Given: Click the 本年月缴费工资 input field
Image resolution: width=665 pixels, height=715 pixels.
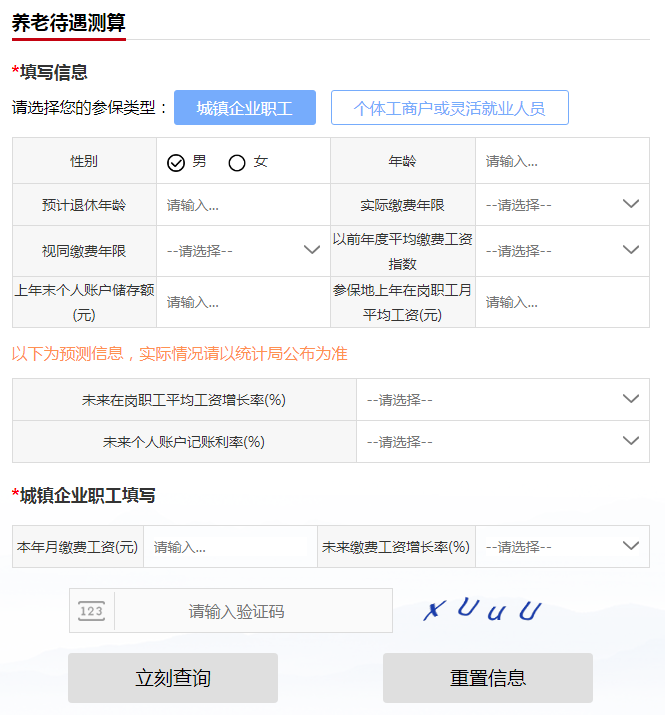Looking at the screenshot, I should coord(229,547).
